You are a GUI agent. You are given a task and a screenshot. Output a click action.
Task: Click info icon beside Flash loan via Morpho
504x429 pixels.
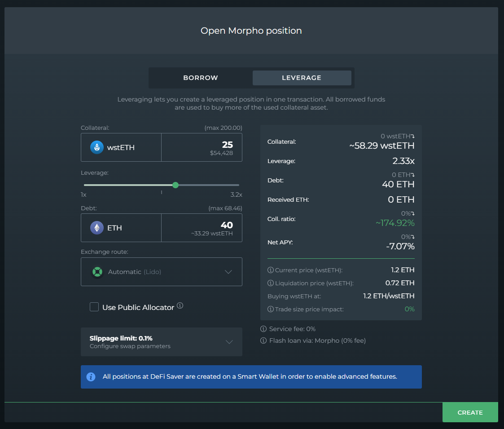tap(263, 341)
